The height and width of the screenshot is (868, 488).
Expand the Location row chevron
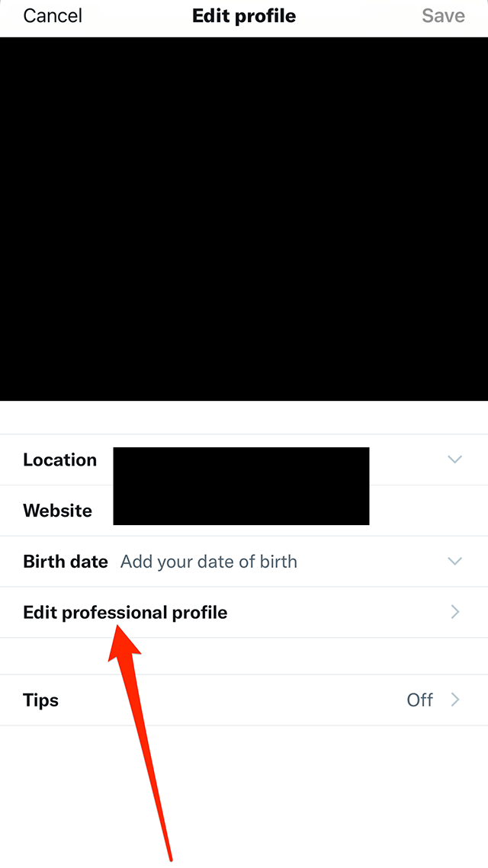tap(454, 460)
